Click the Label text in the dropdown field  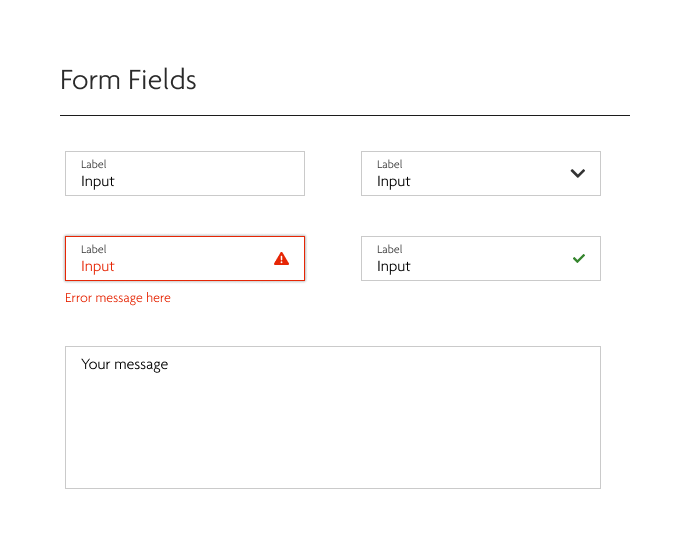pyautogui.click(x=389, y=164)
